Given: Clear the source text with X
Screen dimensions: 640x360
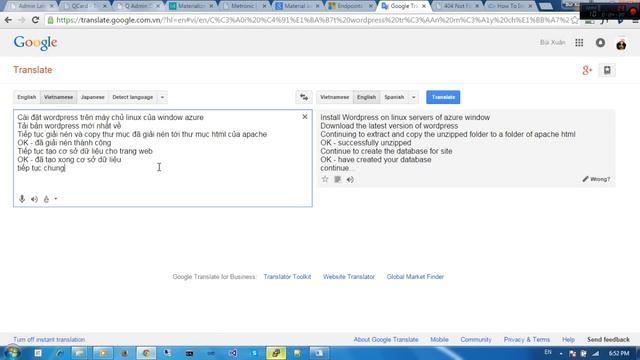Looking at the screenshot, I should coord(304,117).
